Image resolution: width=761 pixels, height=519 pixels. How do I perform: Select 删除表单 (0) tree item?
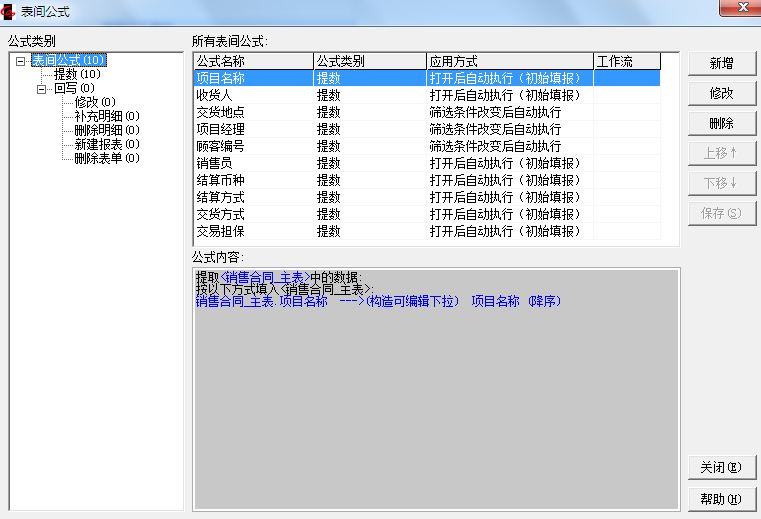[x=106, y=158]
